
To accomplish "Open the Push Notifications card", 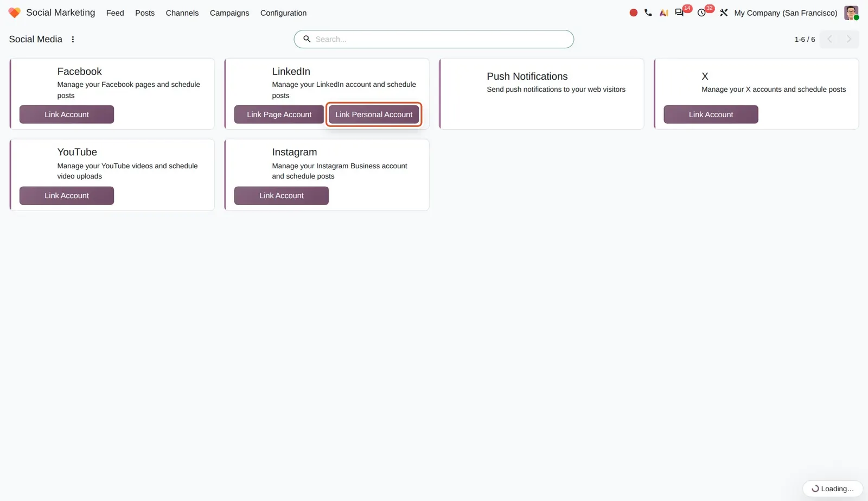I will pyautogui.click(x=541, y=94).
